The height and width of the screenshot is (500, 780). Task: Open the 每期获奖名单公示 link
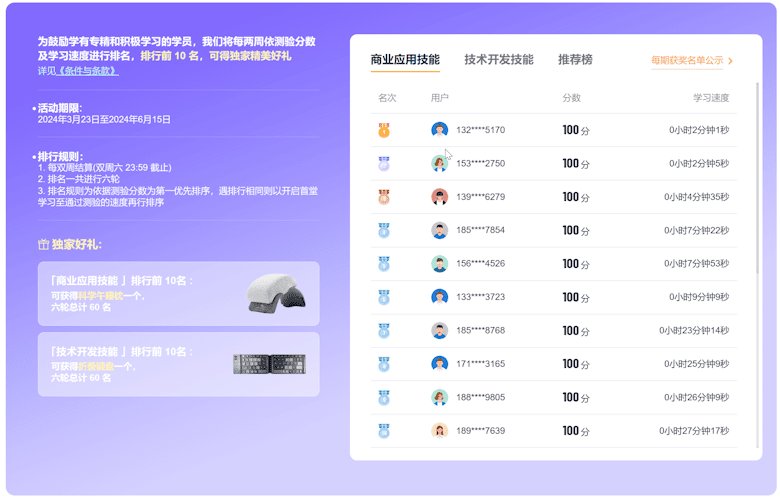pyautogui.click(x=686, y=61)
